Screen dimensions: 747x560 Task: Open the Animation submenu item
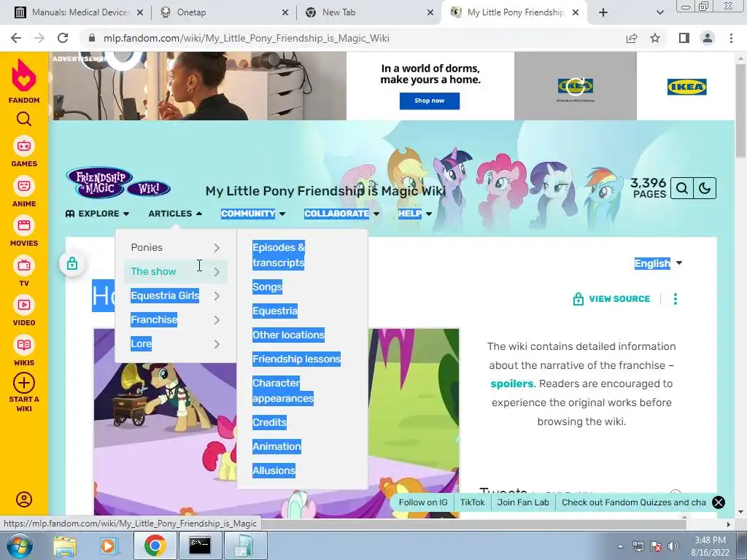pyautogui.click(x=276, y=446)
